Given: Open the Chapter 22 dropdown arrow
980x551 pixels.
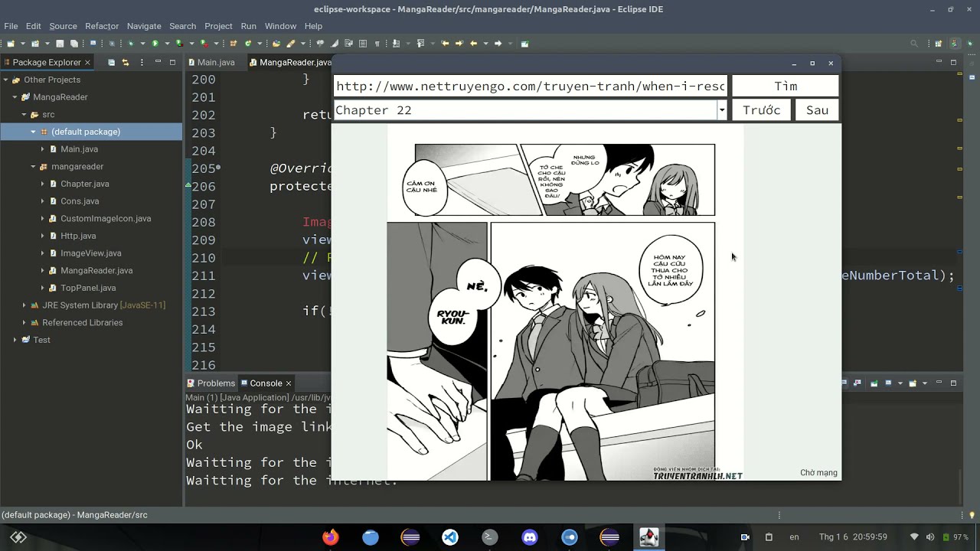Looking at the screenshot, I should tap(721, 110).
